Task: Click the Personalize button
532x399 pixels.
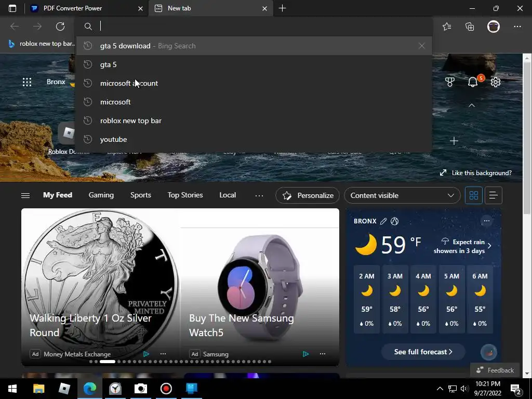Action: (x=308, y=195)
